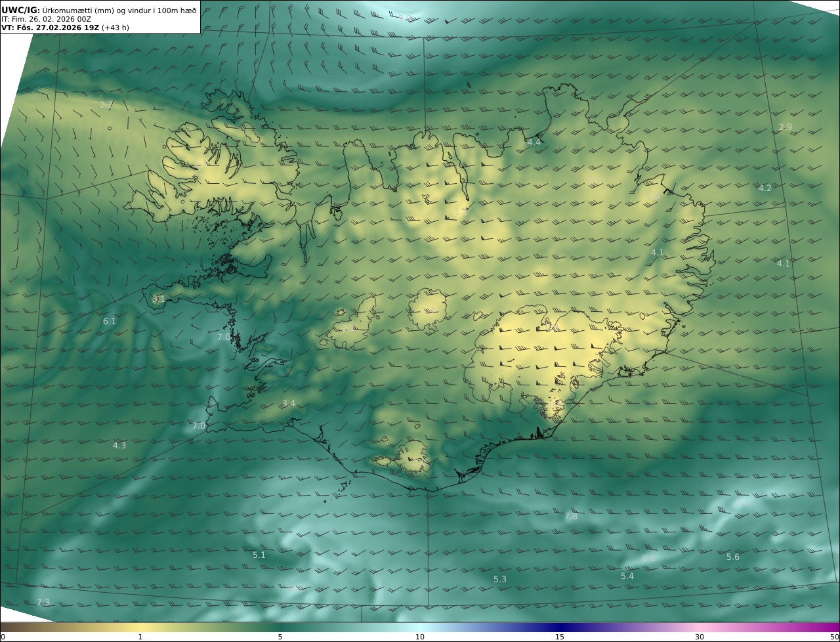The height and width of the screenshot is (642, 840).
Task: Click the "4.2" value label
Action: (x=765, y=188)
